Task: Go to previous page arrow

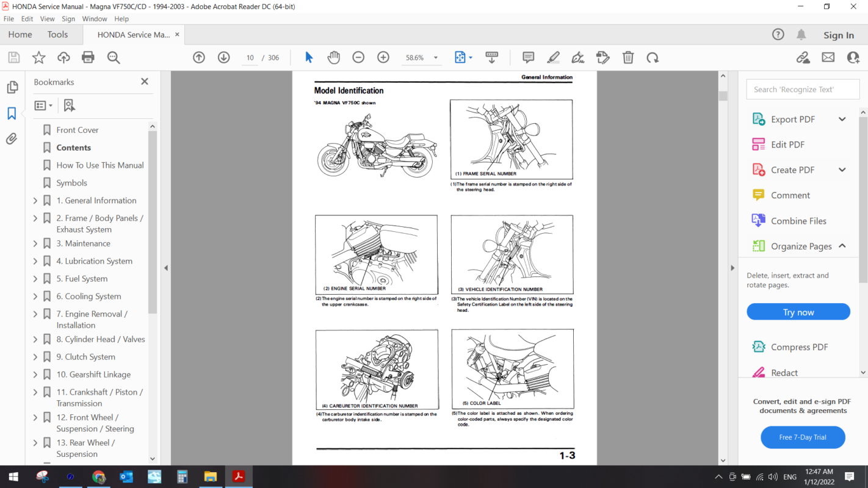Action: click(x=199, y=57)
